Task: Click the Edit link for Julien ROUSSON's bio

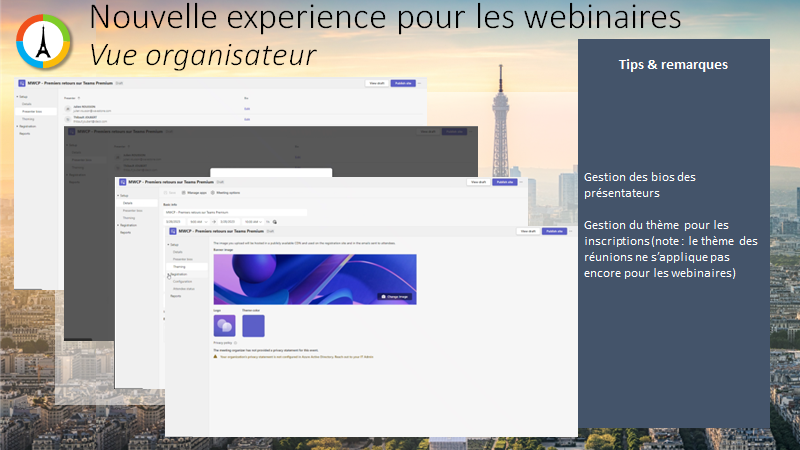Action: pyautogui.click(x=247, y=109)
